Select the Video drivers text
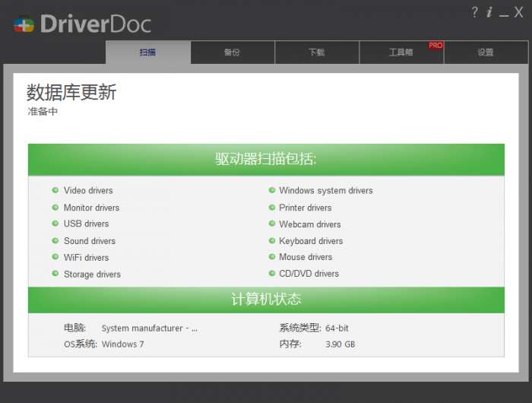Image resolution: width=532 pixels, height=403 pixels. 88,190
